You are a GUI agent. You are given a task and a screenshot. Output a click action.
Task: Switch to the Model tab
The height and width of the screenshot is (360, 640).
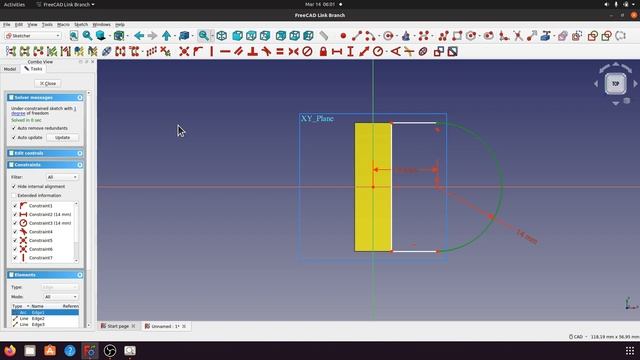point(10,69)
